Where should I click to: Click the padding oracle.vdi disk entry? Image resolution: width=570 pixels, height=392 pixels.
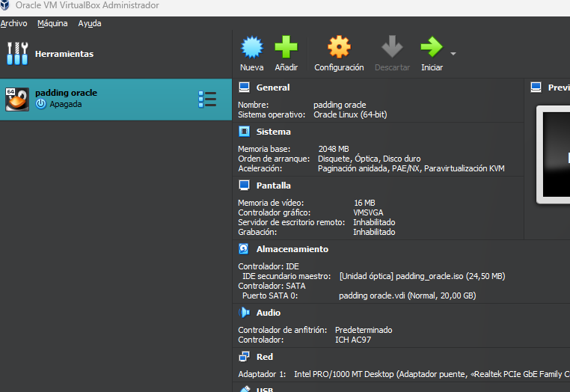(x=408, y=296)
